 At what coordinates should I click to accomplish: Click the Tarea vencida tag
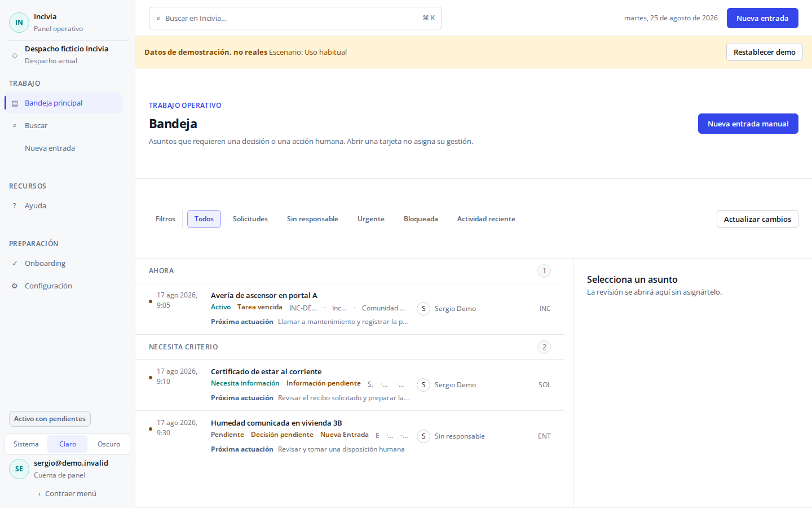(x=260, y=307)
